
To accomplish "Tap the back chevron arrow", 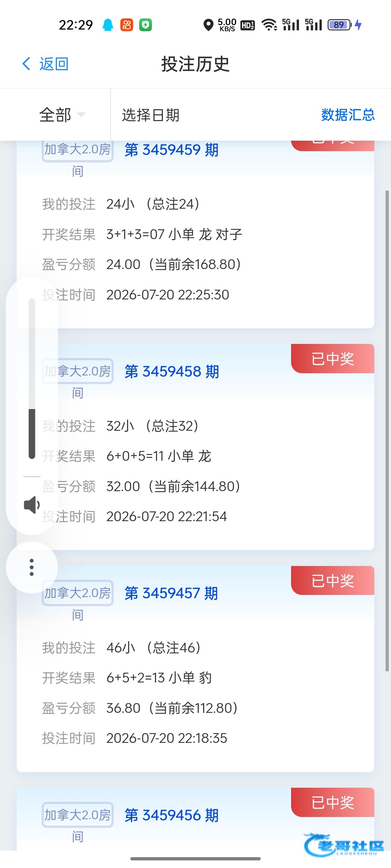I will (26, 64).
